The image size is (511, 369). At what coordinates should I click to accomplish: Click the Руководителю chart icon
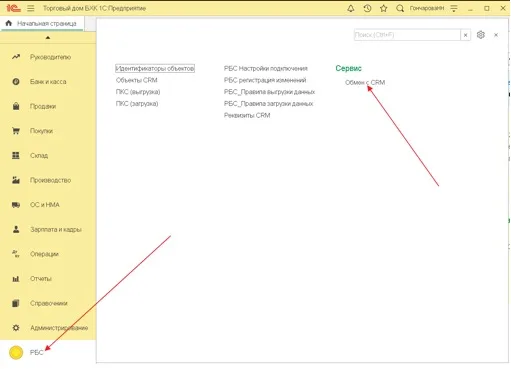[16, 57]
